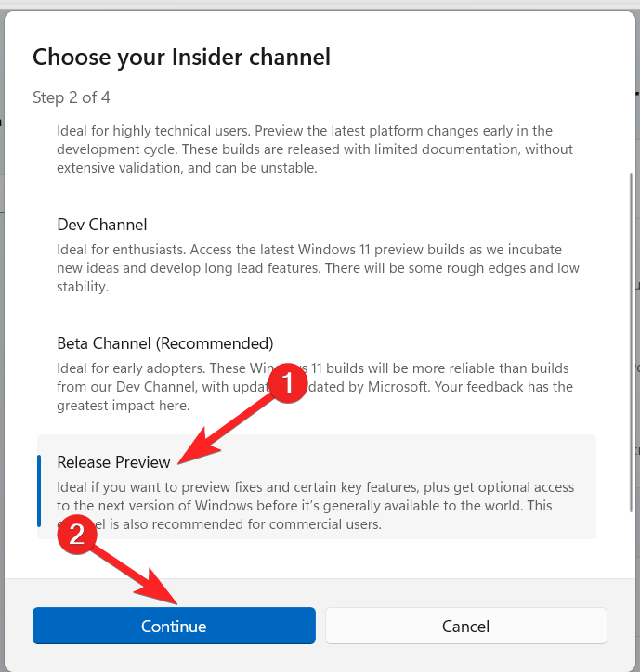This screenshot has height=672, width=640.
Task: Select the Dev Channel option
Action: point(317,254)
